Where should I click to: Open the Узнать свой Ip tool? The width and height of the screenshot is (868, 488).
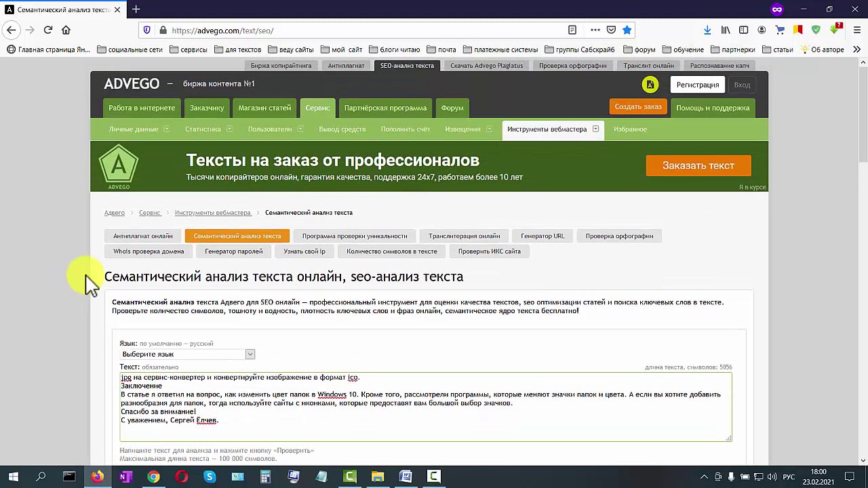(x=304, y=251)
